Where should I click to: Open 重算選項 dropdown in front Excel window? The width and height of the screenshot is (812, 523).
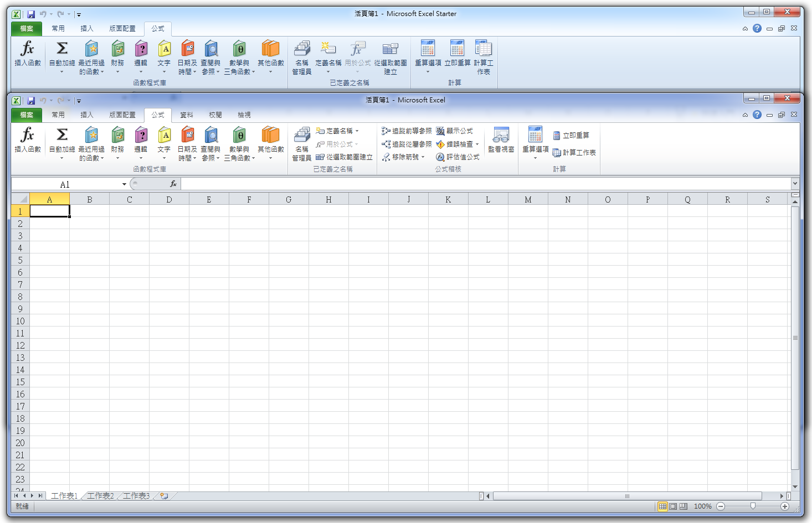coord(536,143)
